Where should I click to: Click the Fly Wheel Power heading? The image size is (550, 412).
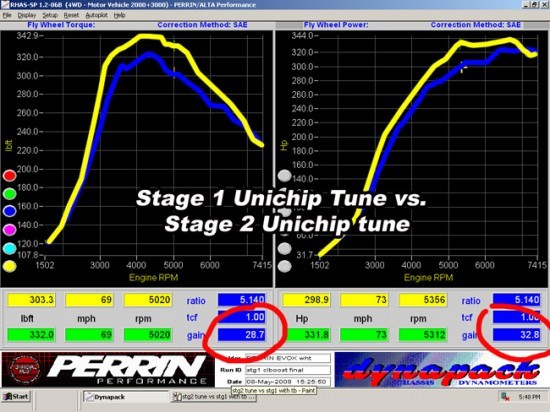click(x=336, y=25)
